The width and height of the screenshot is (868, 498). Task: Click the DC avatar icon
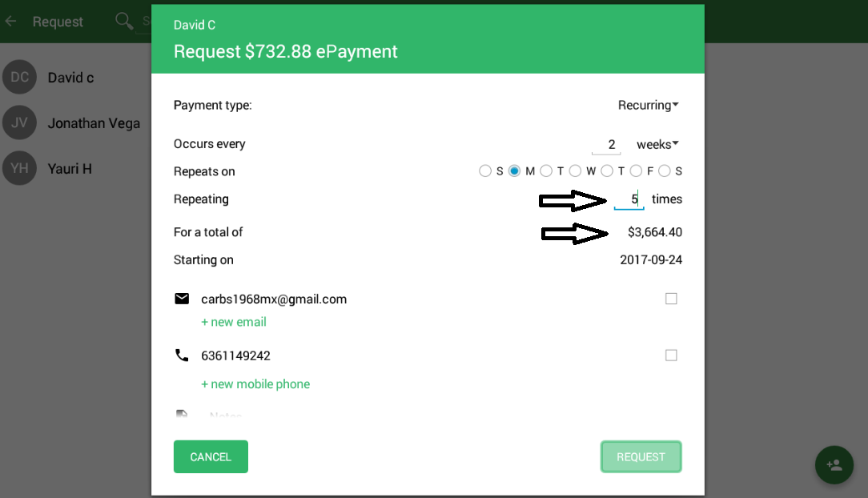coord(19,77)
